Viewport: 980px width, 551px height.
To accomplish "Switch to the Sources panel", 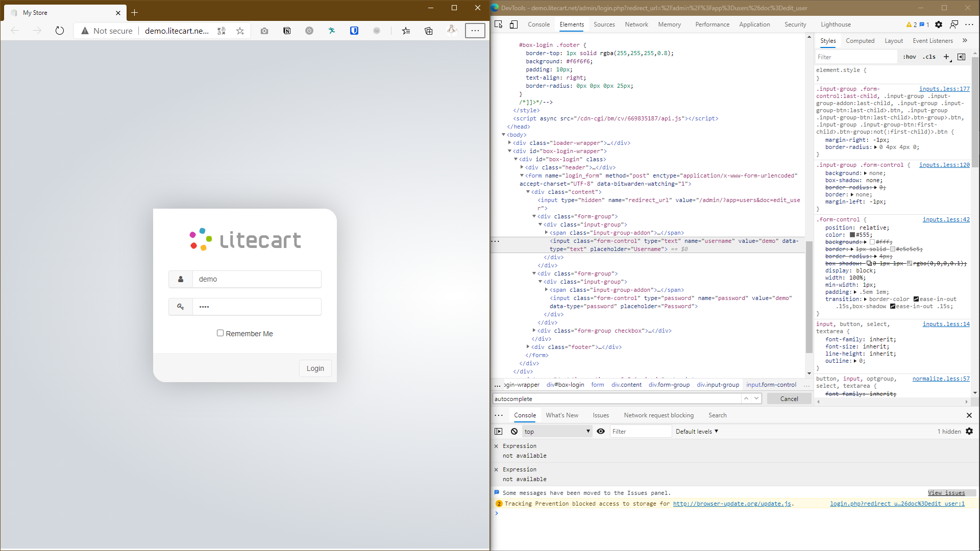I will click(x=604, y=24).
